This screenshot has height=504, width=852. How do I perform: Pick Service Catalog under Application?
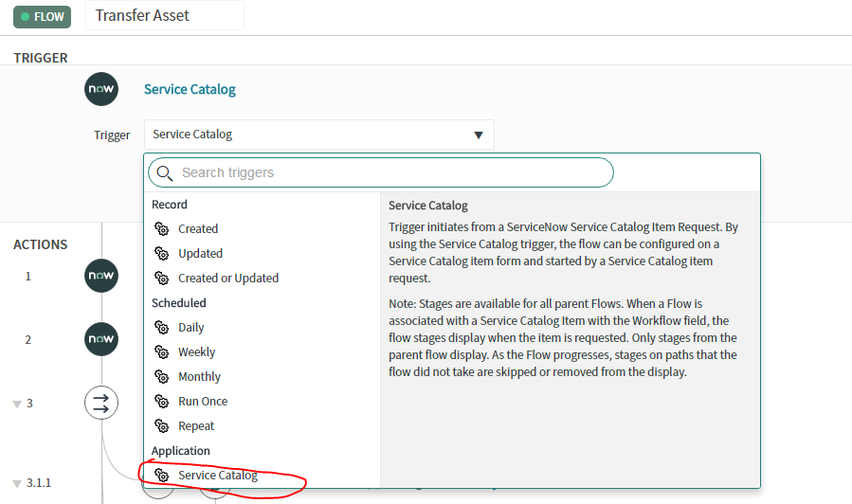(x=218, y=476)
